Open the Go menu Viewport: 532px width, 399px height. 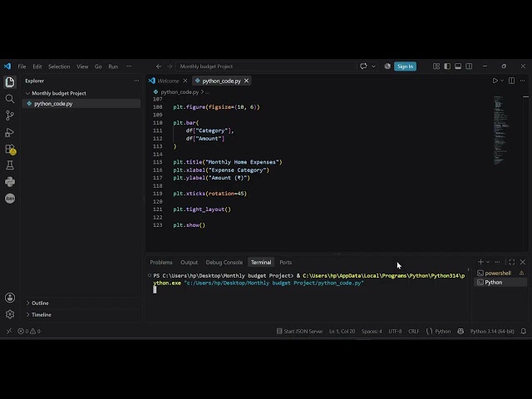click(98, 66)
